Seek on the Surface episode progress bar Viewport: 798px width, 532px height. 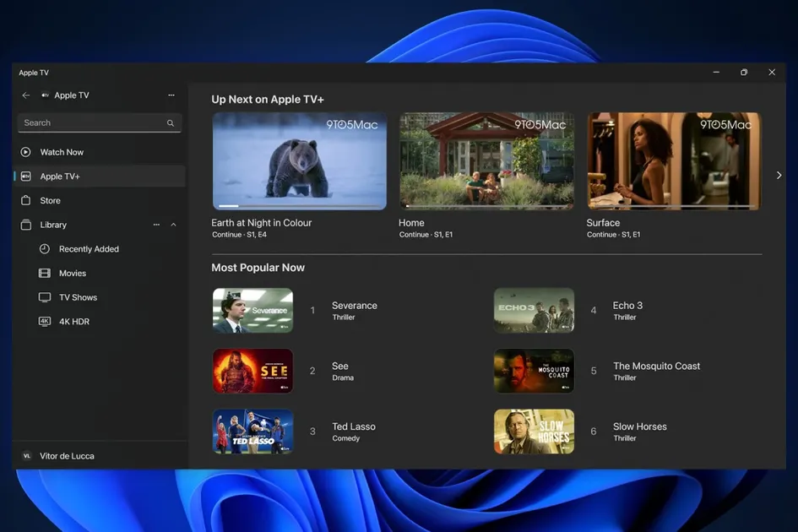(x=674, y=206)
